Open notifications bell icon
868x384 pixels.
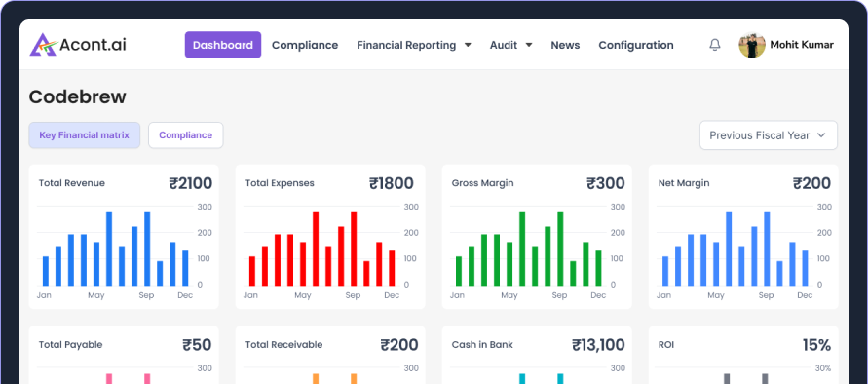tap(715, 45)
